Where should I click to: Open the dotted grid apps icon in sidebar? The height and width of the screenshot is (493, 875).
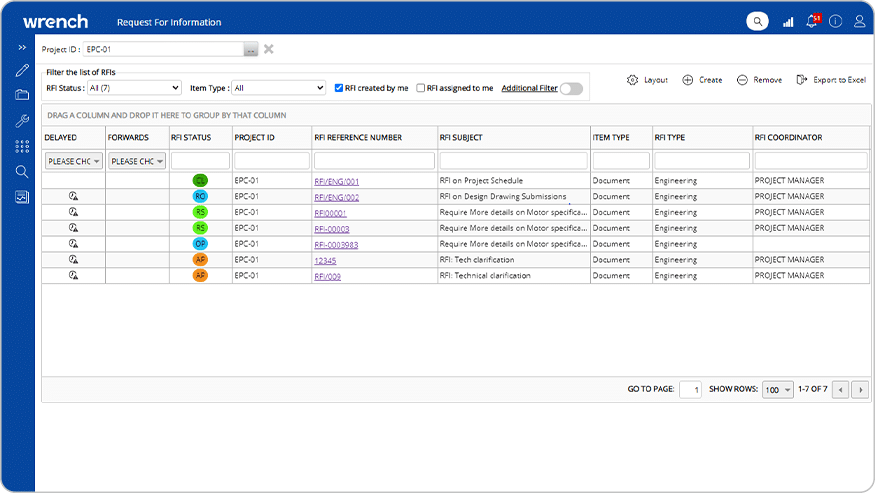pyautogui.click(x=22, y=146)
